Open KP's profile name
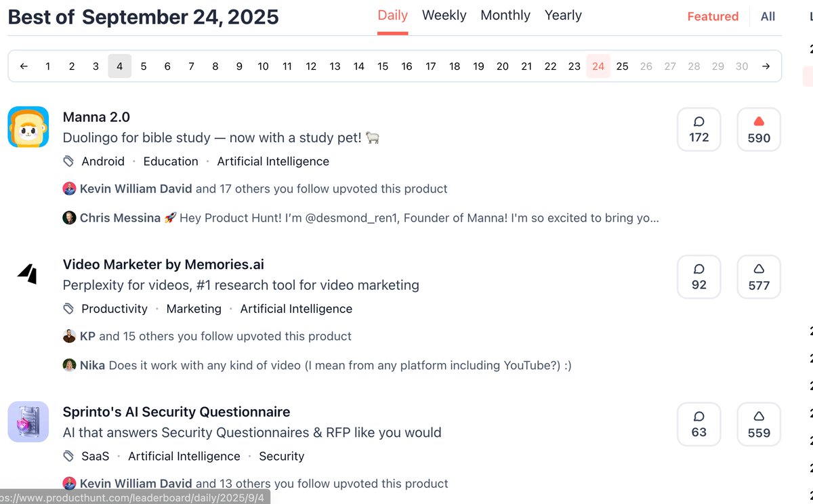Screen dimensions: 813x504 [88, 336]
